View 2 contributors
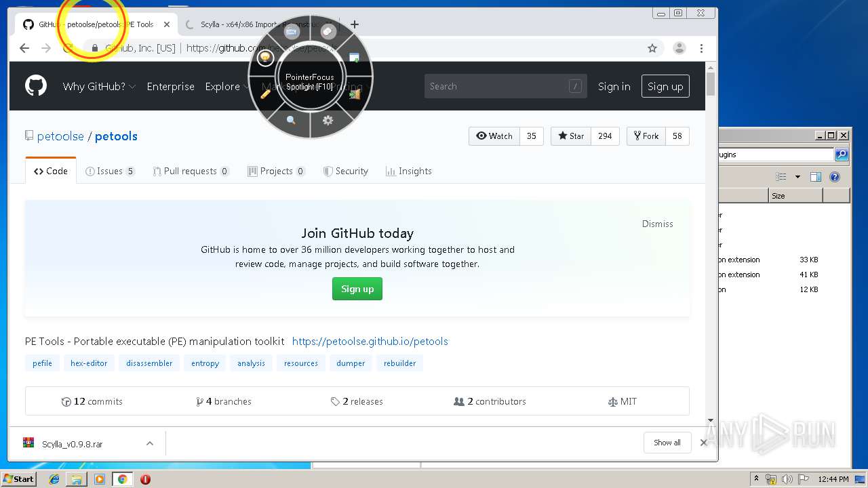Viewport: 868px width, 488px height. pos(490,401)
